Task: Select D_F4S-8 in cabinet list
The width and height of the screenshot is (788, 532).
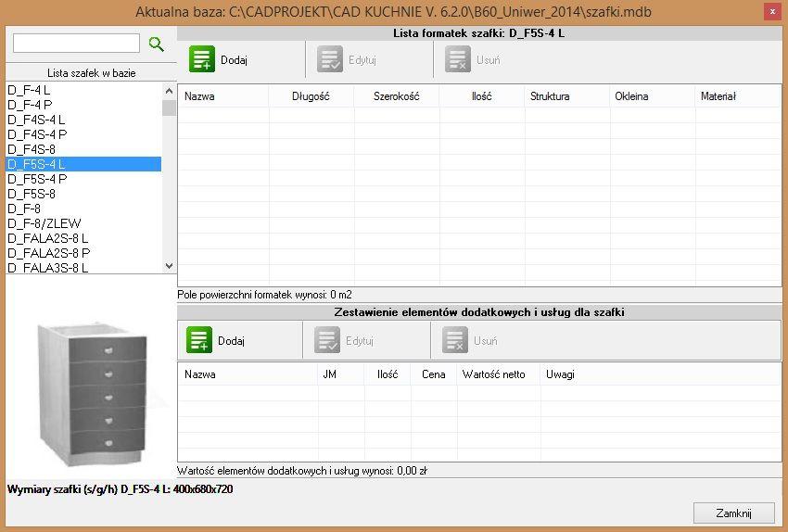Action: click(x=83, y=149)
